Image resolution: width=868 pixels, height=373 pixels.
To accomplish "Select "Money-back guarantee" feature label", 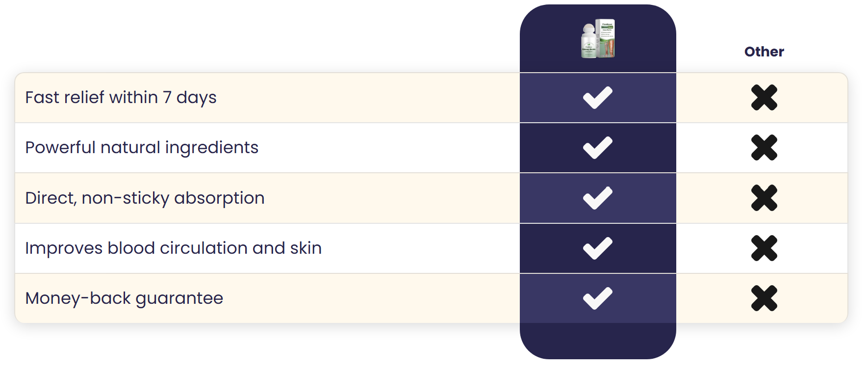I will [x=124, y=298].
